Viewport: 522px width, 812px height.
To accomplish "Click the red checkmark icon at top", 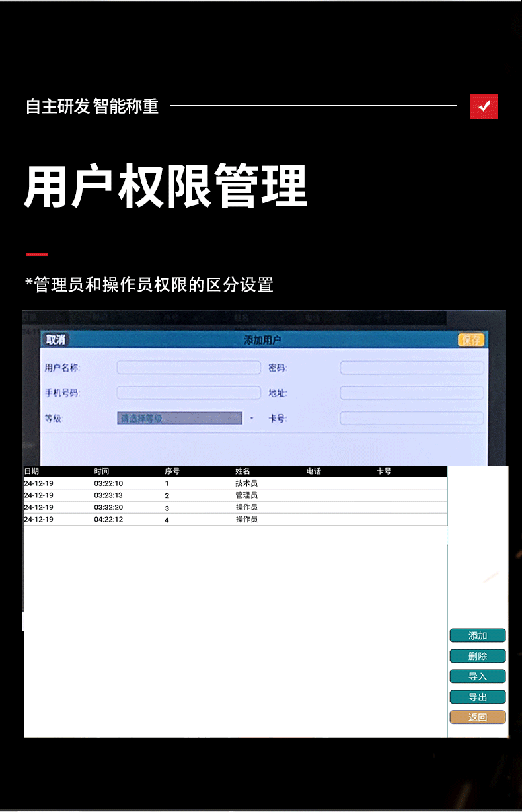I will (x=484, y=106).
